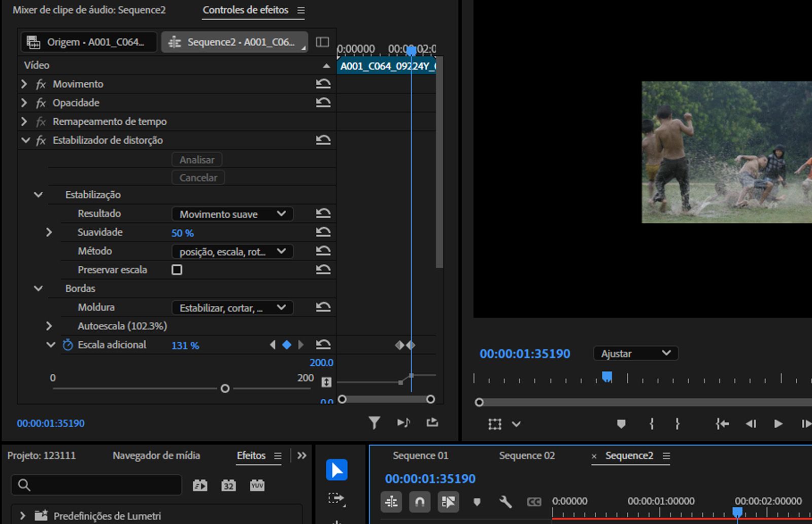Reset the Moldura parameter
Image resolution: width=812 pixels, height=524 pixels.
(323, 307)
